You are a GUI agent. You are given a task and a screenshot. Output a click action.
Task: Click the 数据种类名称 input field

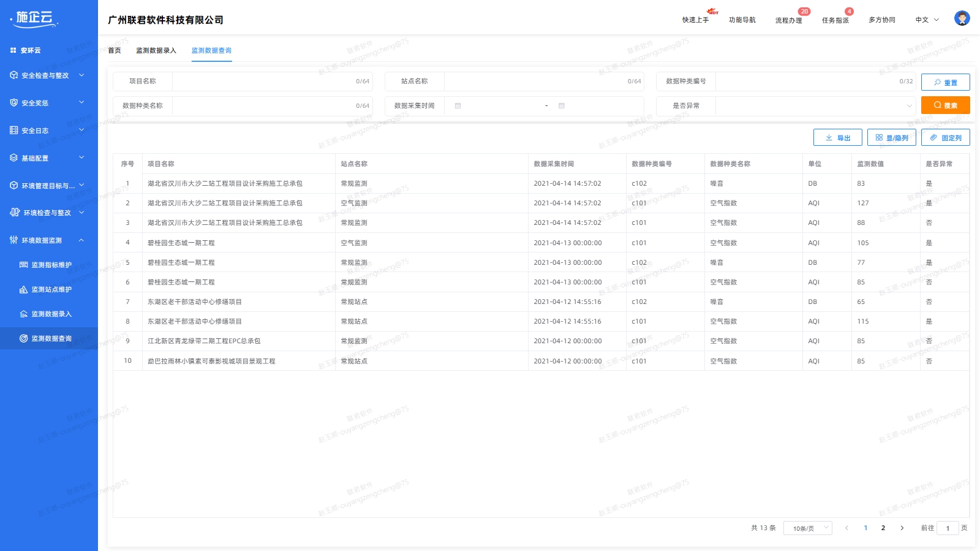(x=273, y=105)
